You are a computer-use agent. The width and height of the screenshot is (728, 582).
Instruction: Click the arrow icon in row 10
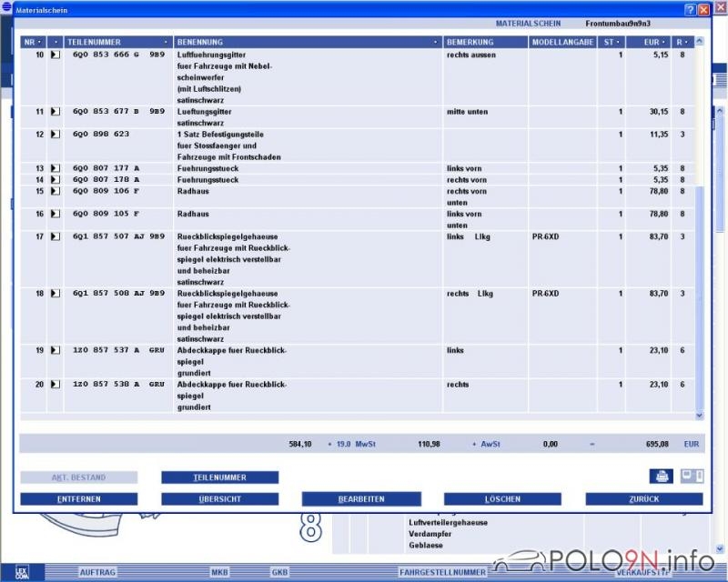tap(55, 55)
